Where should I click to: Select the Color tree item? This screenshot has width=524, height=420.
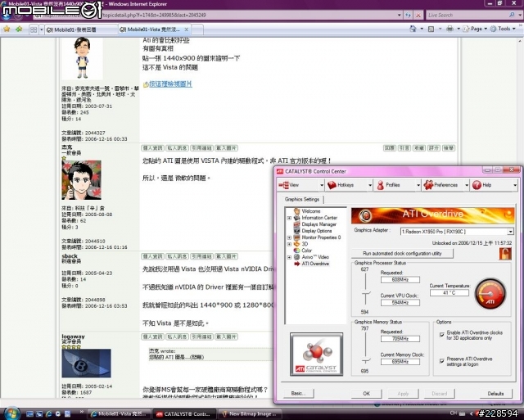[x=306, y=251]
